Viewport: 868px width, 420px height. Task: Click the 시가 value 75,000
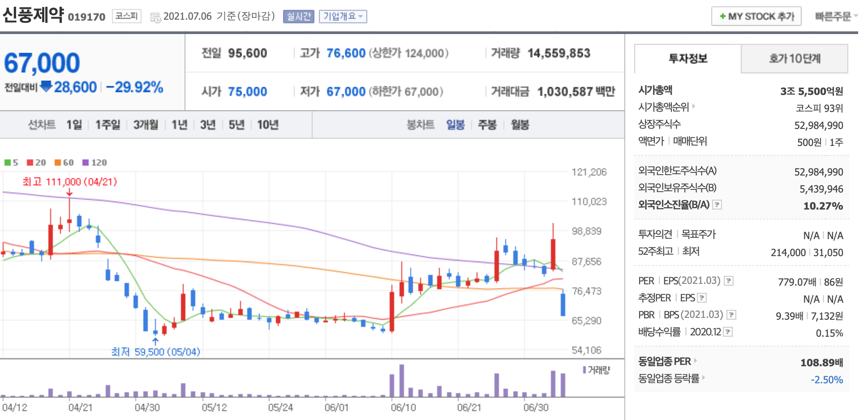(248, 92)
